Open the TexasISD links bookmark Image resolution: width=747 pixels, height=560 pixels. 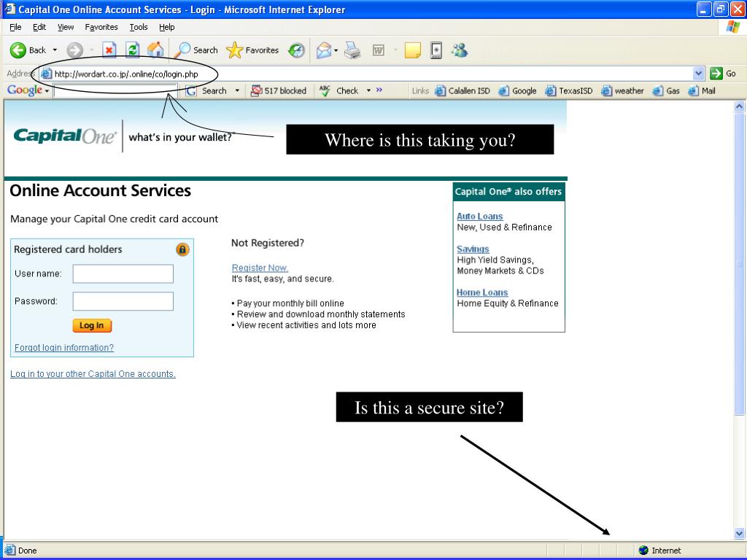569,90
